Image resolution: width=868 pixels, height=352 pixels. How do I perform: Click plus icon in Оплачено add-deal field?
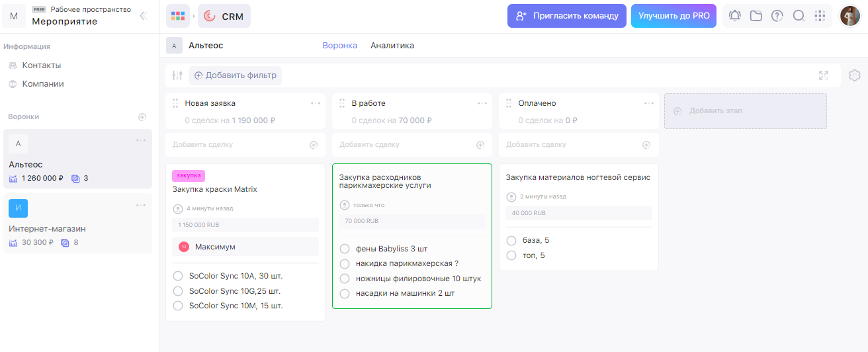click(x=647, y=145)
